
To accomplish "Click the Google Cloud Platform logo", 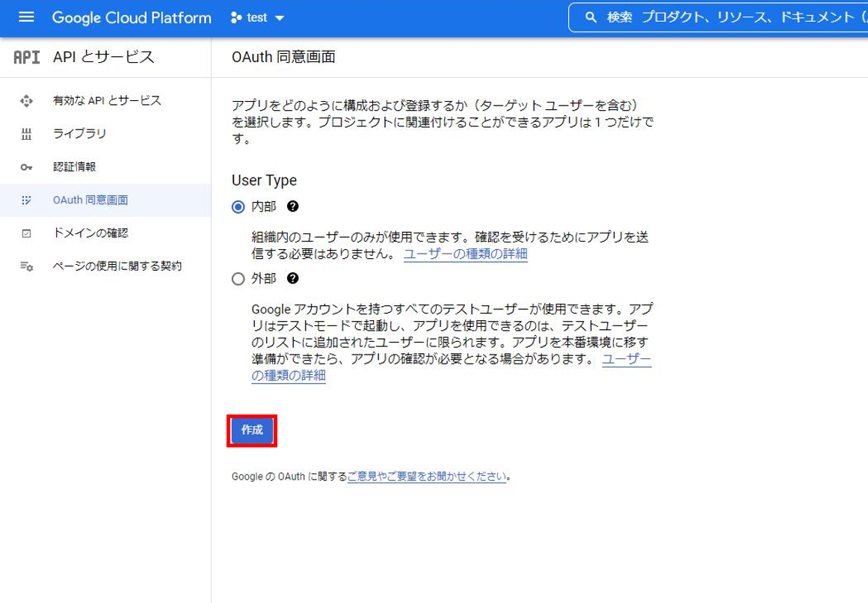I will (132, 17).
